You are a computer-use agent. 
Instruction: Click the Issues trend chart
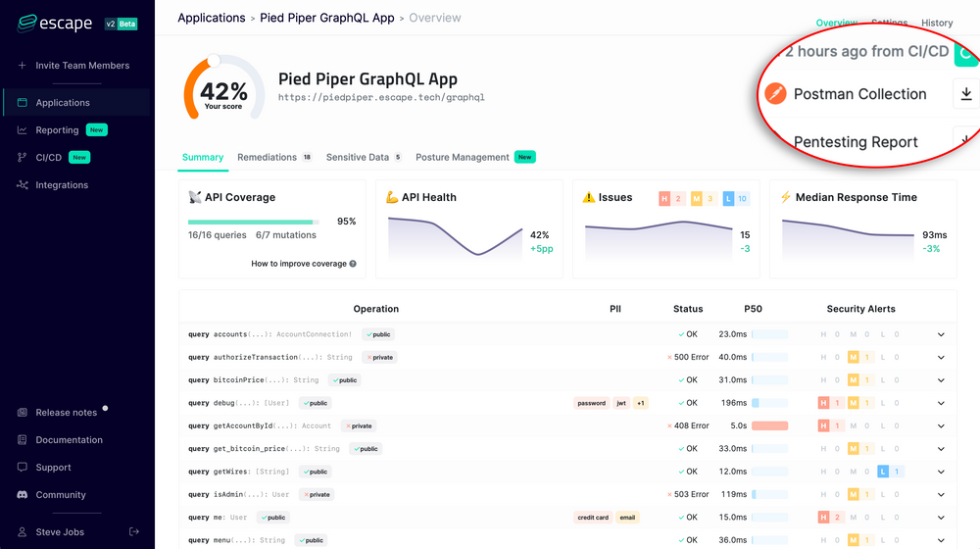(x=659, y=241)
